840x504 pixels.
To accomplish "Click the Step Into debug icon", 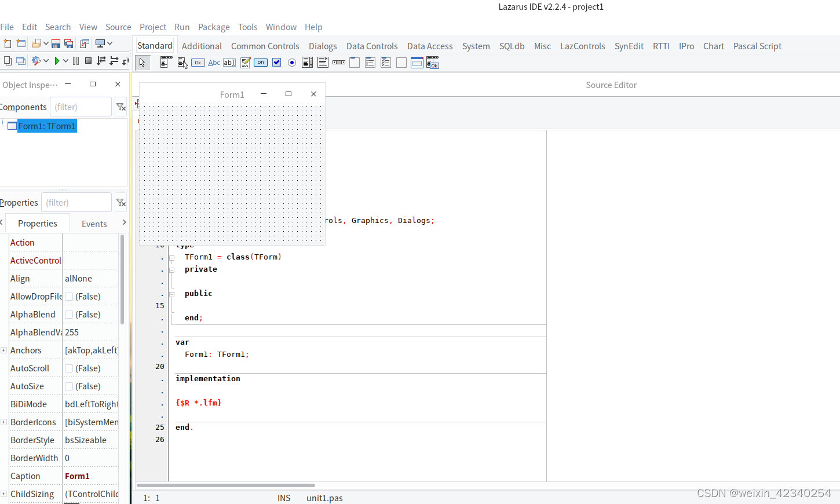I will tap(101, 61).
